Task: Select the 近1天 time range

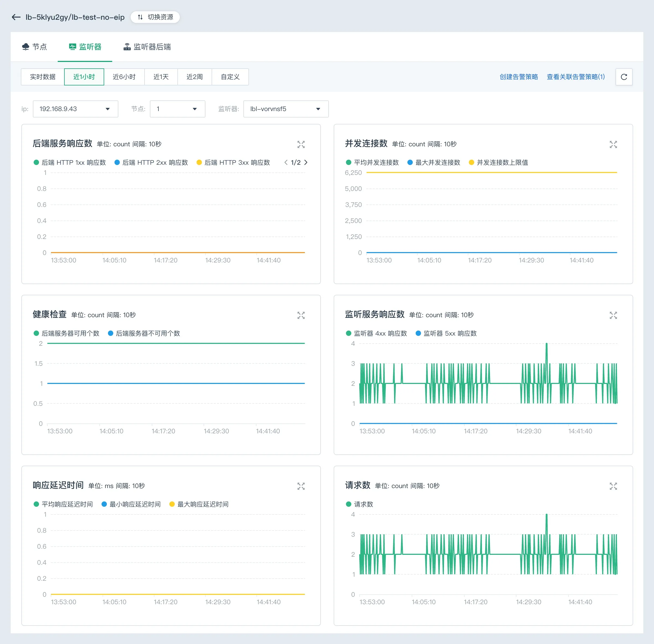Action: (161, 77)
